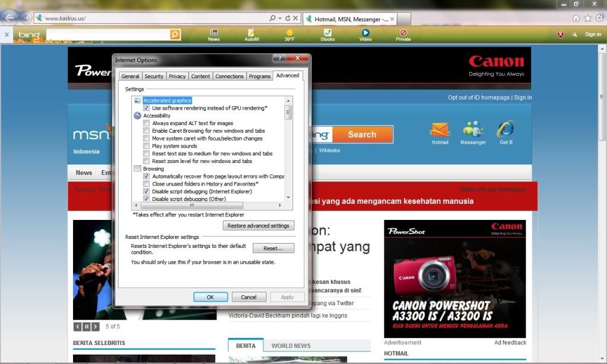Viewport: 607px width, 364px height.
Task: Click the red shield icon on Bing bar
Action: click(x=560, y=34)
